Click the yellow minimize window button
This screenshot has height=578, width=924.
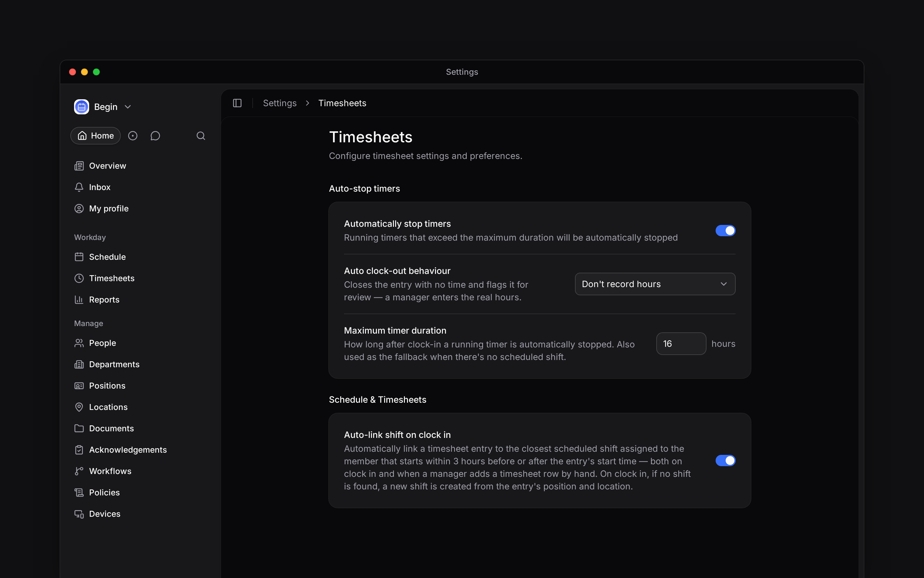(x=84, y=72)
